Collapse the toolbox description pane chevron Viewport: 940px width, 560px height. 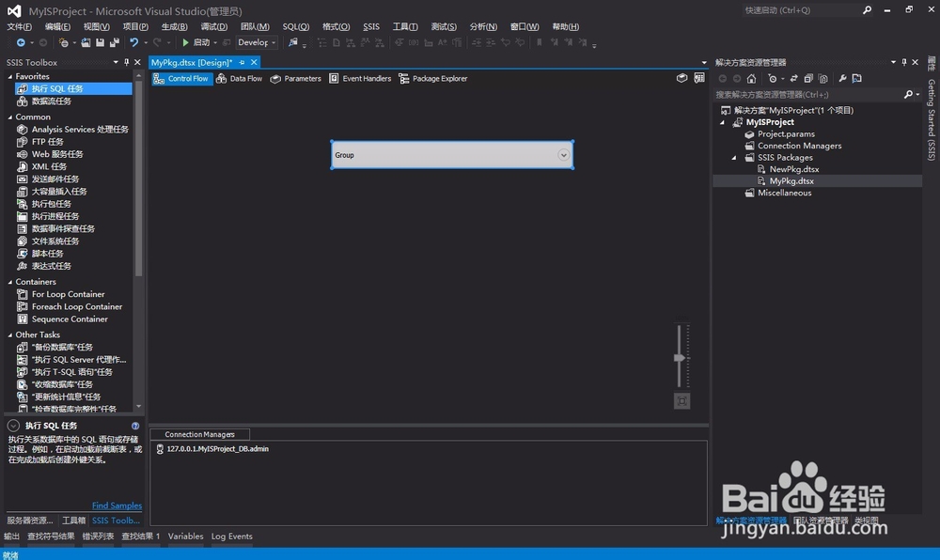13,426
